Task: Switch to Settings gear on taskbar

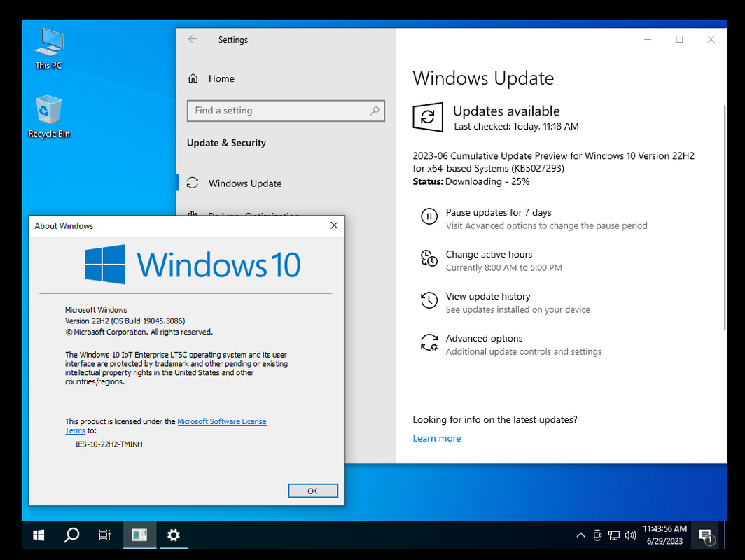Action: pyautogui.click(x=174, y=535)
